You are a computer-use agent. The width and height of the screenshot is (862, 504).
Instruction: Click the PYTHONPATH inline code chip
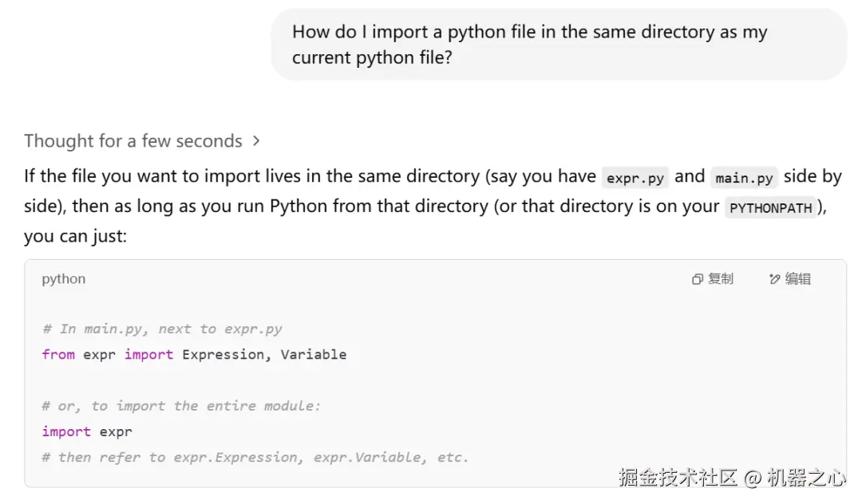click(771, 208)
